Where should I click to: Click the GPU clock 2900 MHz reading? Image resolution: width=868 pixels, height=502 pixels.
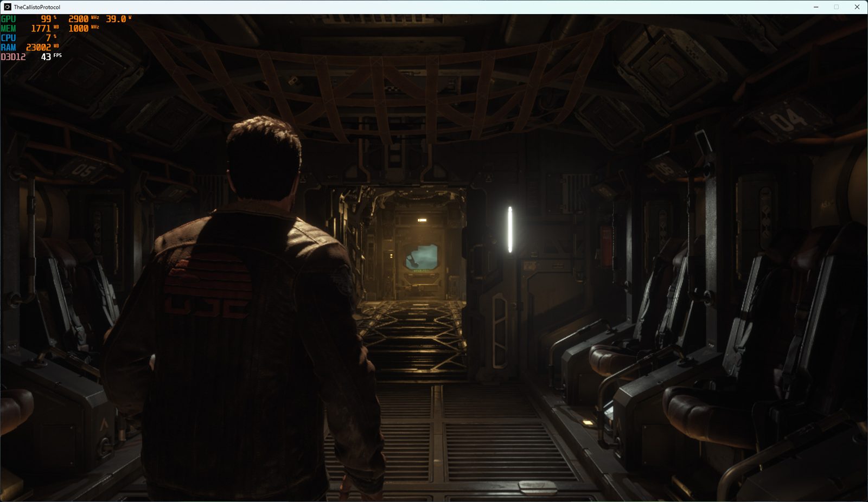pos(84,19)
